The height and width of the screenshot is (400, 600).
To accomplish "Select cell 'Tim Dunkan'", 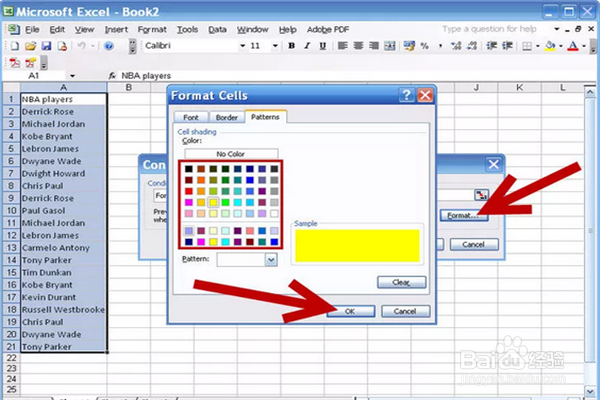I will 63,273.
